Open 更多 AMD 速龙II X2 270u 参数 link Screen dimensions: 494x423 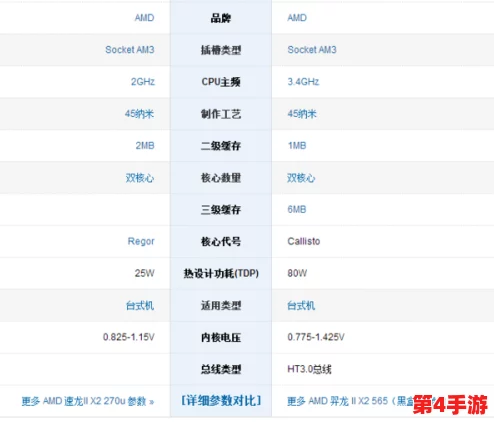pos(88,401)
